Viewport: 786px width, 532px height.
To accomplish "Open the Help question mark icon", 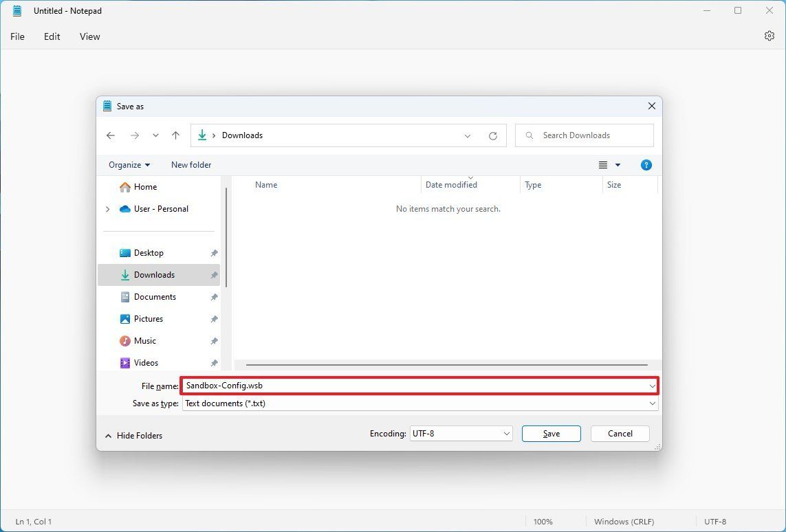I will pyautogui.click(x=646, y=165).
